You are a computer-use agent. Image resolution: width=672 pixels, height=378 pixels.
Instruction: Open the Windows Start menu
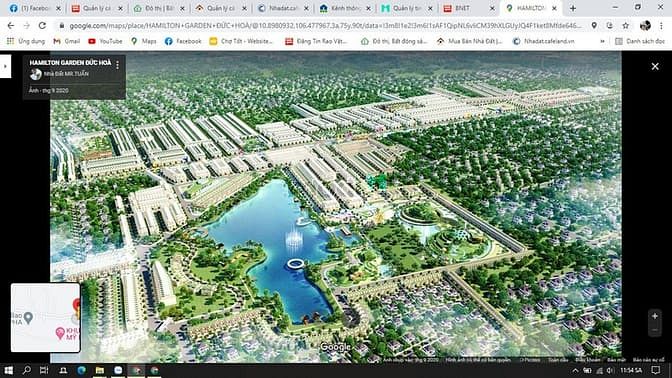8,370
